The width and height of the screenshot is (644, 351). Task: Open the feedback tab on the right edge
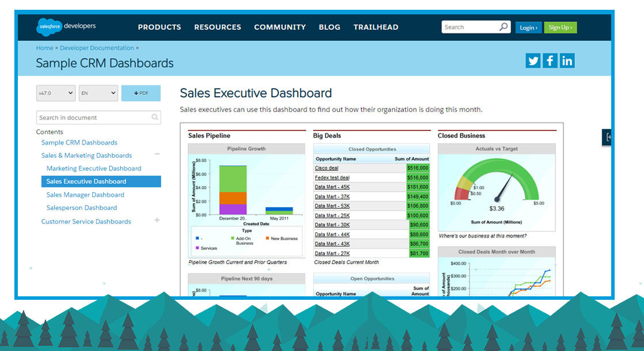coord(608,137)
